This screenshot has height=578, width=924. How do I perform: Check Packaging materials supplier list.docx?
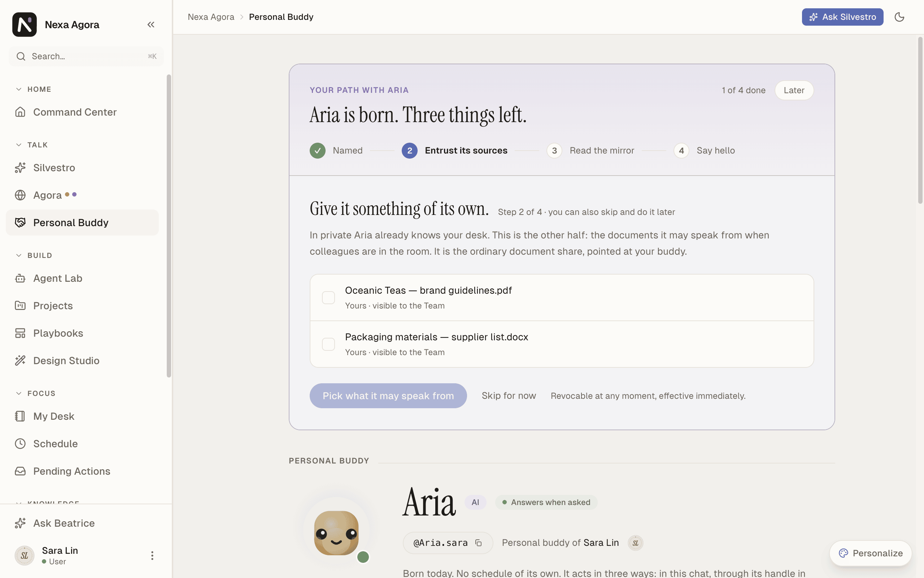click(x=328, y=344)
